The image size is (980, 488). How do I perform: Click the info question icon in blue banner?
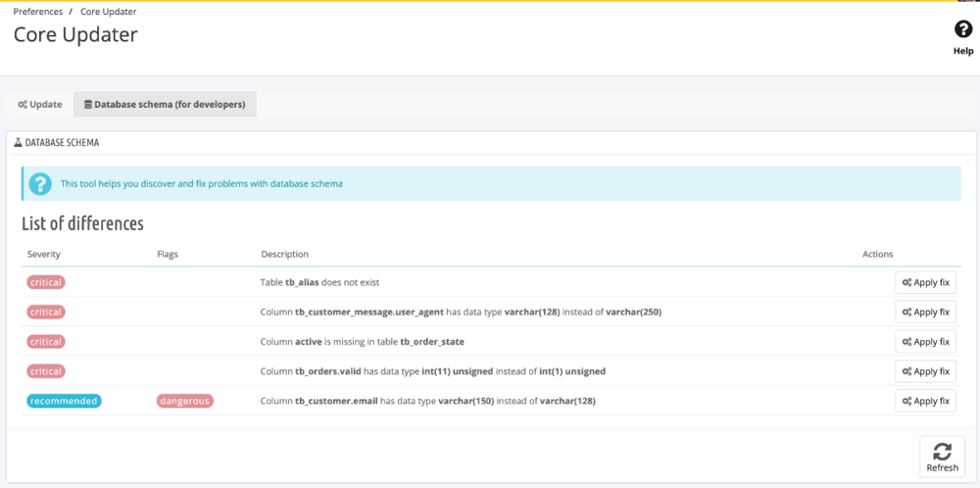40,183
